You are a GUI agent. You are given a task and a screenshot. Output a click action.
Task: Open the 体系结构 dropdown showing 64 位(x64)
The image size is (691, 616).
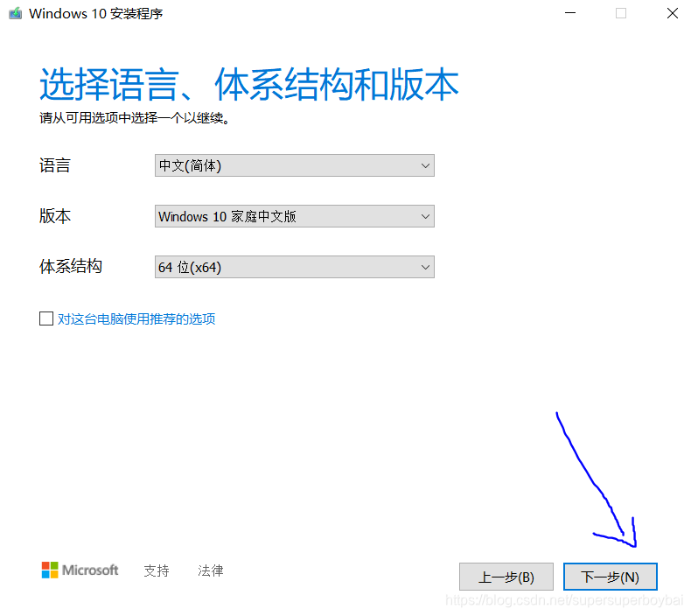295,267
